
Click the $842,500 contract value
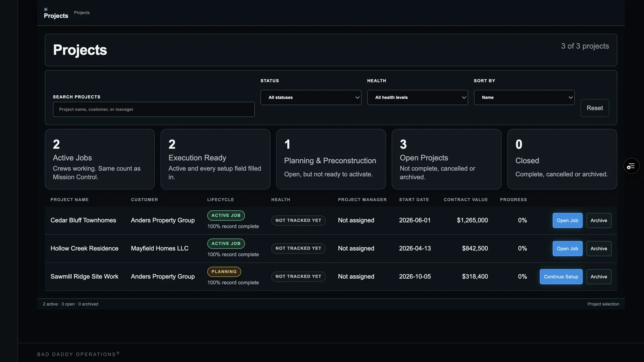[475, 249]
